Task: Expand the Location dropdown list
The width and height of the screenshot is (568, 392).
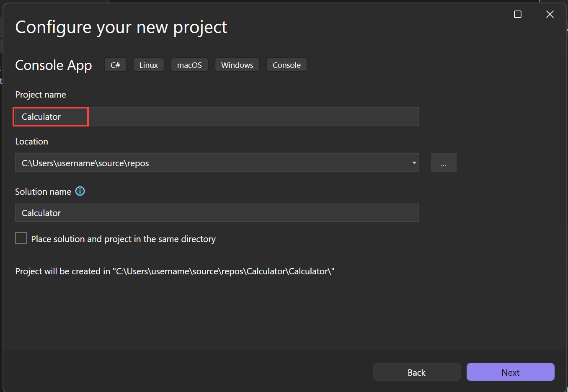Action: coord(414,163)
